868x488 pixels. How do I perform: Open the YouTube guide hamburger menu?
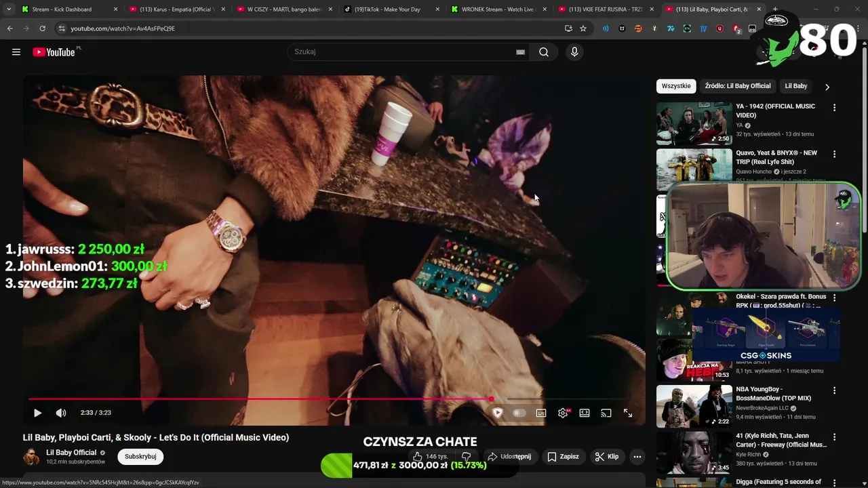[x=16, y=52]
